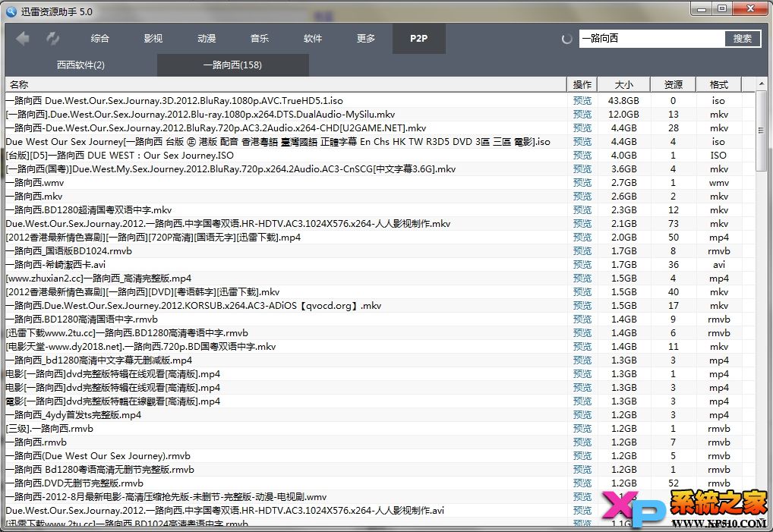Select the P2P tab
This screenshot has height=532, width=773.
coord(419,39)
